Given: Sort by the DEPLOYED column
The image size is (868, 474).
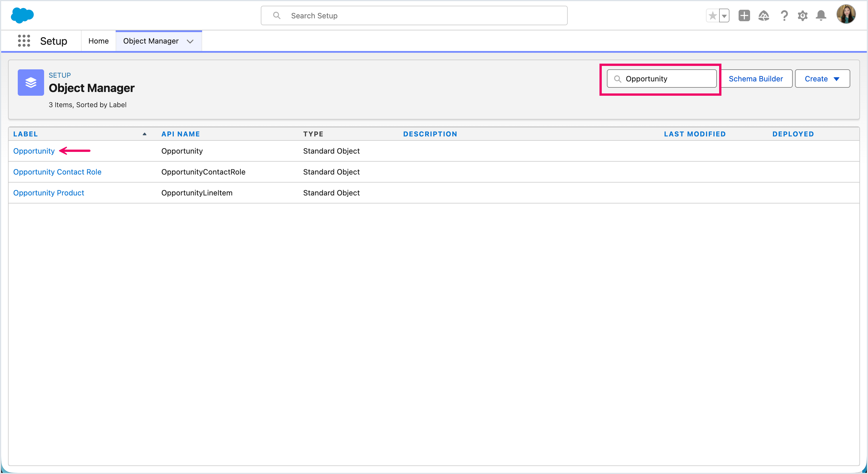Looking at the screenshot, I should tap(793, 134).
